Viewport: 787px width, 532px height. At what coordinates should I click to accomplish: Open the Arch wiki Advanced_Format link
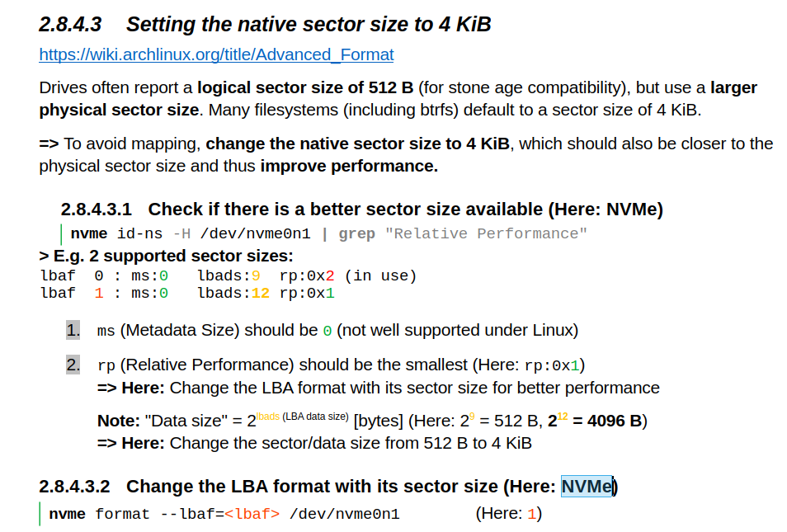(x=216, y=54)
